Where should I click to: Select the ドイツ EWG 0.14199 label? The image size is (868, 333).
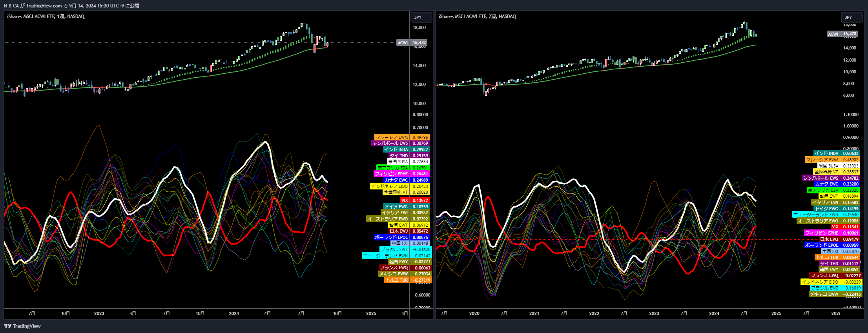[837, 209]
